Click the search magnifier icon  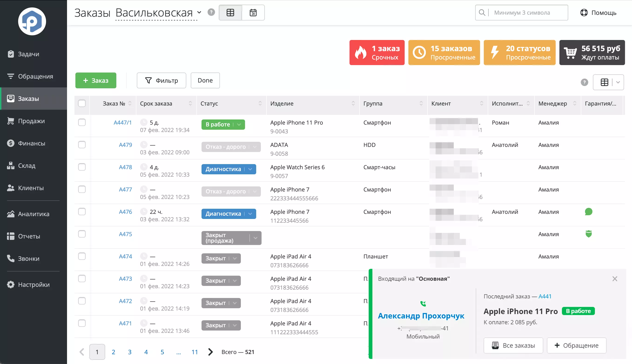(482, 13)
